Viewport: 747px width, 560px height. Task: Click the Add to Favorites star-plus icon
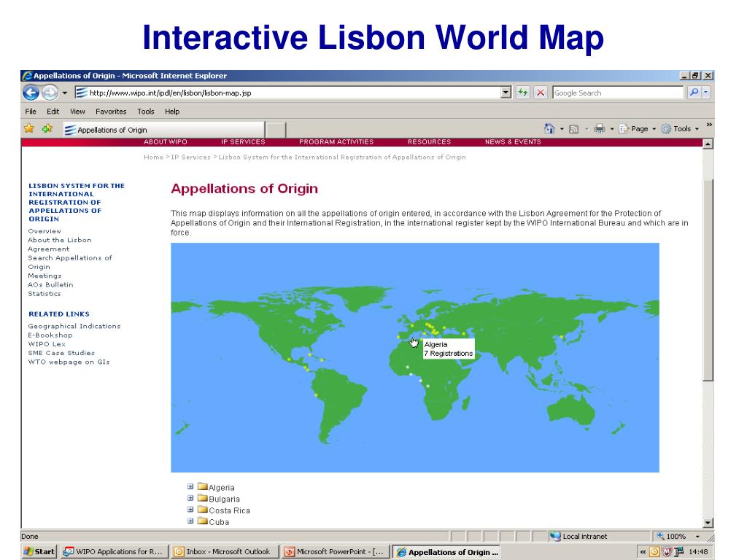click(47, 128)
